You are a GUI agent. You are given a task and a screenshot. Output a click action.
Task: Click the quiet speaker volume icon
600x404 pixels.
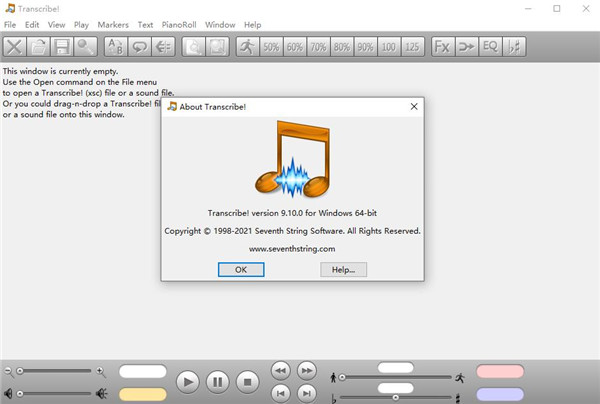coord(8,393)
